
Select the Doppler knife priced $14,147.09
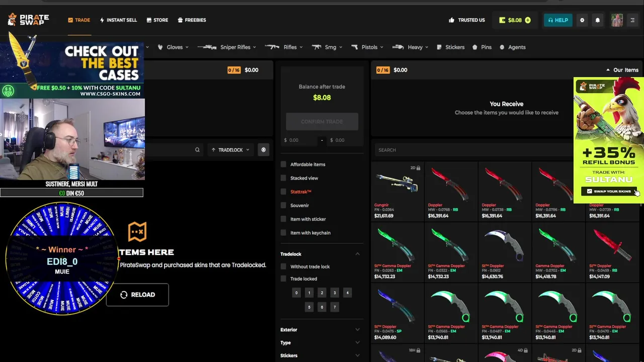click(x=612, y=252)
